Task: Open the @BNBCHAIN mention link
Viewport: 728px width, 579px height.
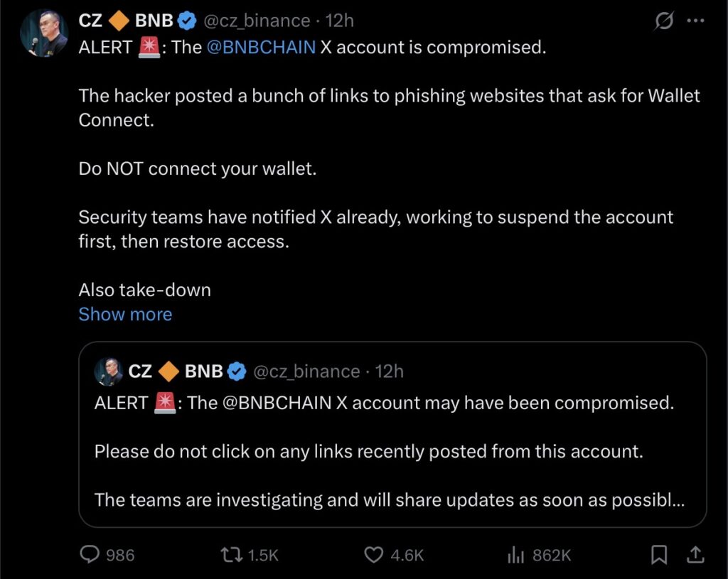Action: click(262, 48)
